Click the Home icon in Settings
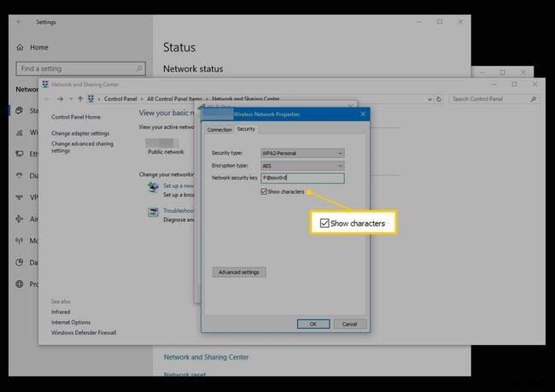This screenshot has height=392, width=555. [x=20, y=47]
